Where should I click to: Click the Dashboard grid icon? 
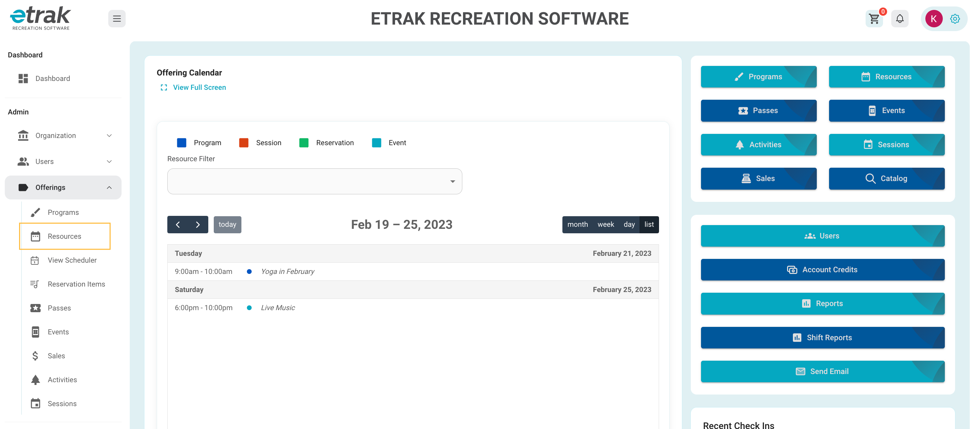(23, 79)
